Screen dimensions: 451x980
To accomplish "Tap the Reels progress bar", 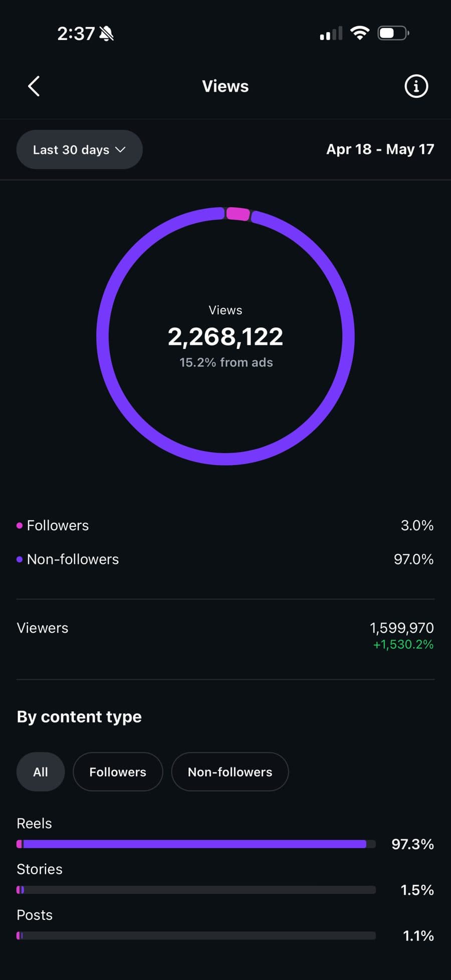I will (196, 844).
